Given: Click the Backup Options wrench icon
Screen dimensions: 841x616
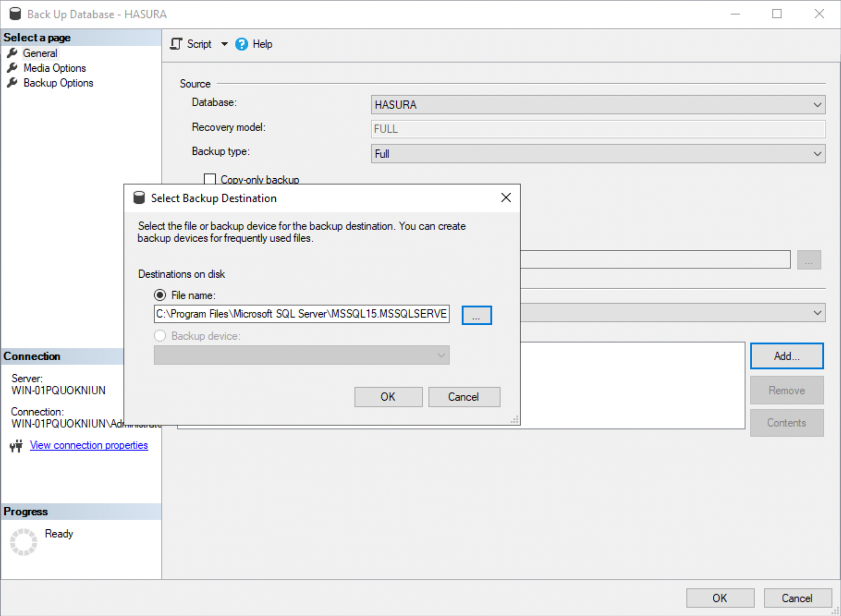Looking at the screenshot, I should pos(12,82).
